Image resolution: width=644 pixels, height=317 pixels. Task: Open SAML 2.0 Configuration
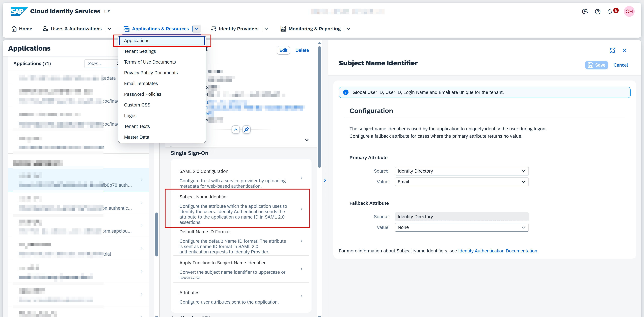[241, 178]
